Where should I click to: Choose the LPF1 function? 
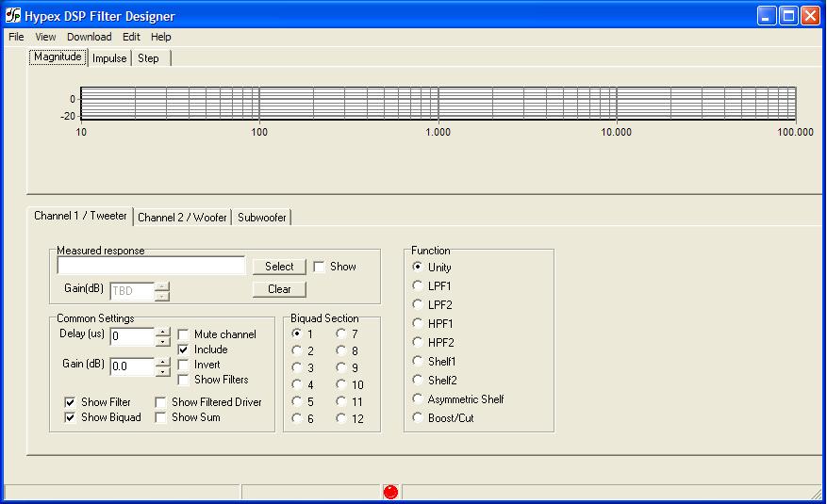(417, 285)
